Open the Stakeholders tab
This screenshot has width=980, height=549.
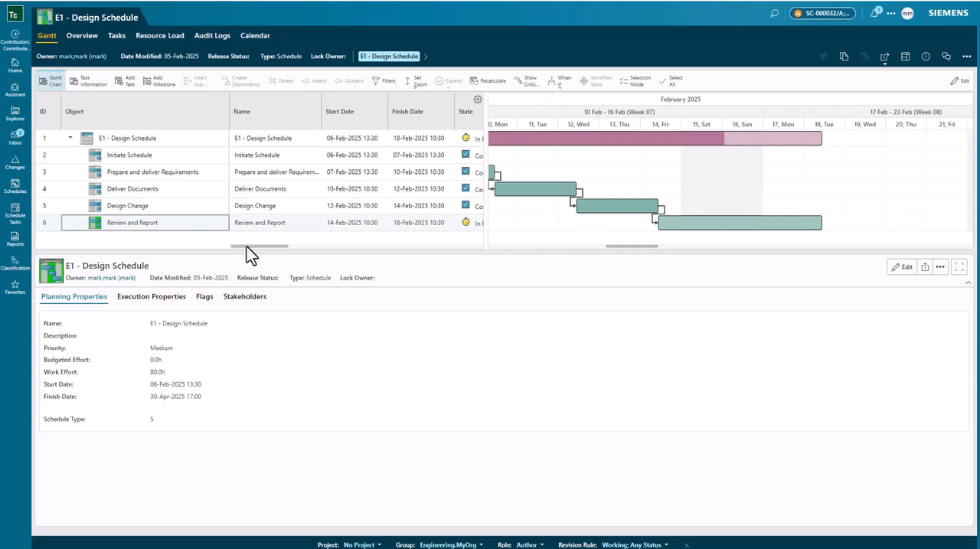click(x=245, y=296)
